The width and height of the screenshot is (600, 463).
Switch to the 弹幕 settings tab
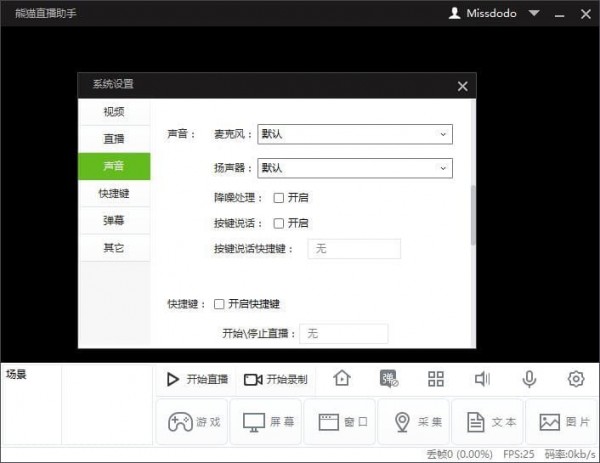coord(114,220)
